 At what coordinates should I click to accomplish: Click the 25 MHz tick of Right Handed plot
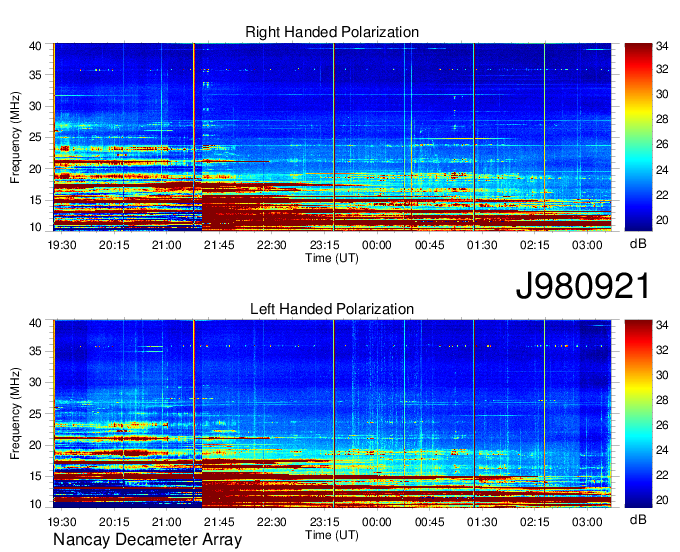(35, 137)
